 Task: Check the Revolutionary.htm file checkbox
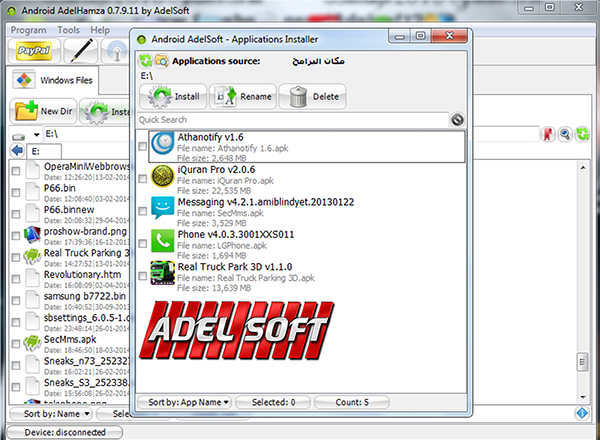tap(16, 279)
